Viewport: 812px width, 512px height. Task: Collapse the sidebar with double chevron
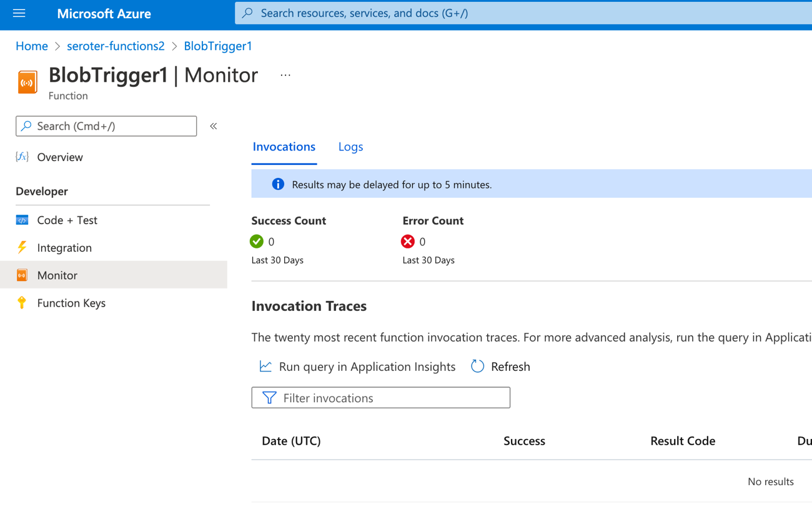pos(214,126)
